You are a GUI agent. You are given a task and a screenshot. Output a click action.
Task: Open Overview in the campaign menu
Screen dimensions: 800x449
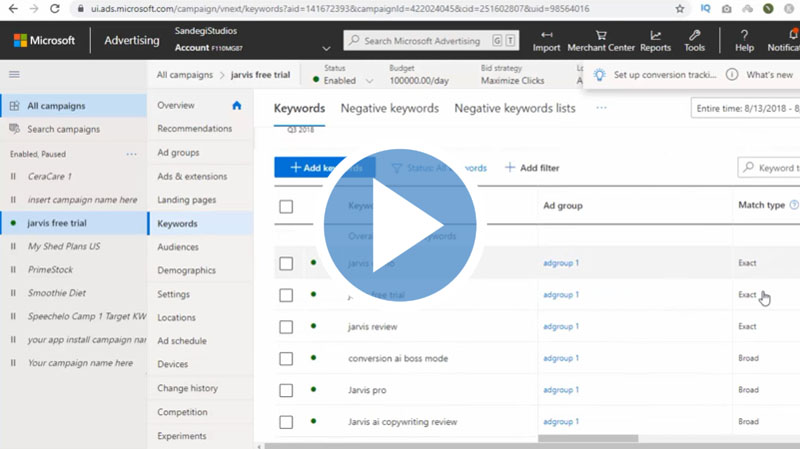(176, 105)
